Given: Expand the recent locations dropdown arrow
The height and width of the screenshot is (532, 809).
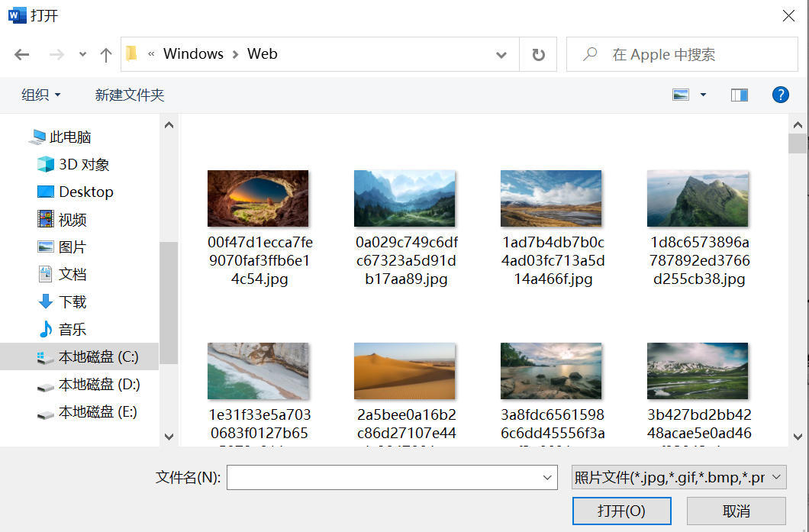Looking at the screenshot, I should click(82, 54).
